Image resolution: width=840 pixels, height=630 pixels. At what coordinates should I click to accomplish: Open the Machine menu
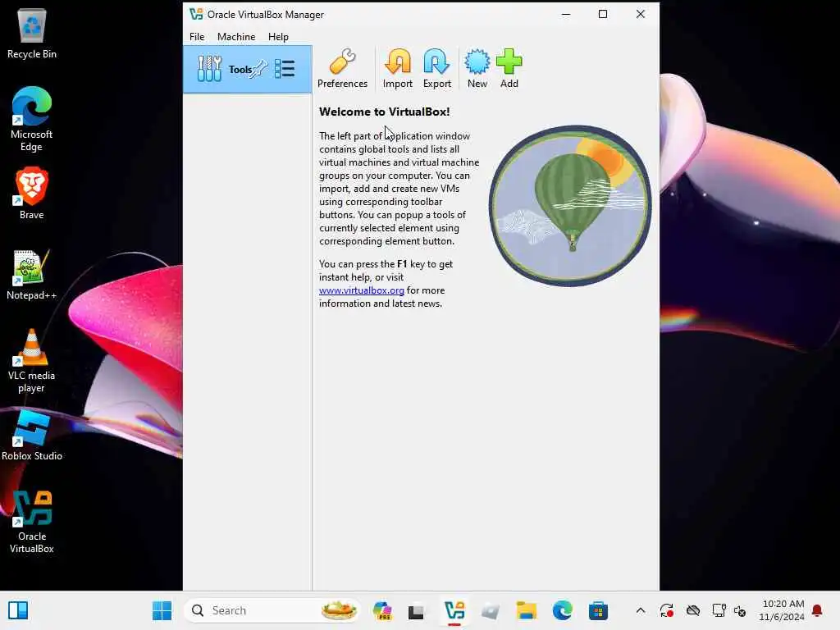[236, 36]
